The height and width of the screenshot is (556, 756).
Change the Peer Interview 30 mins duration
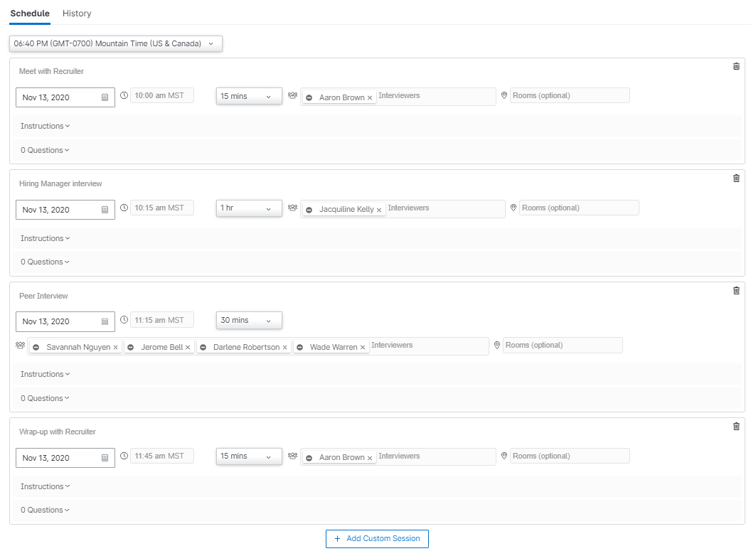point(249,321)
